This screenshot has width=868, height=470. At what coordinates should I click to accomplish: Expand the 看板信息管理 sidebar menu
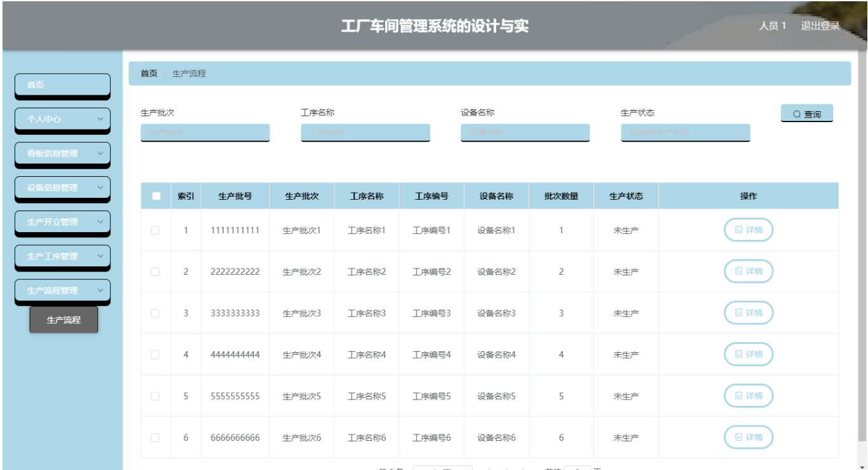tap(62, 153)
